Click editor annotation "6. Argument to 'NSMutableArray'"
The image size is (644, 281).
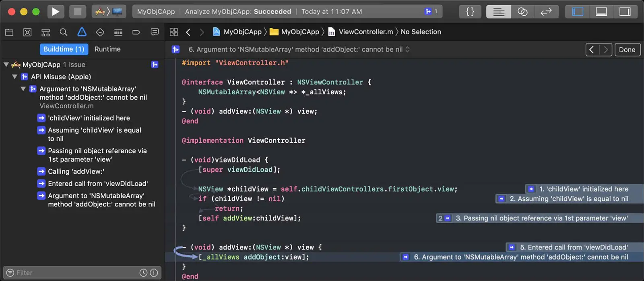click(x=521, y=257)
